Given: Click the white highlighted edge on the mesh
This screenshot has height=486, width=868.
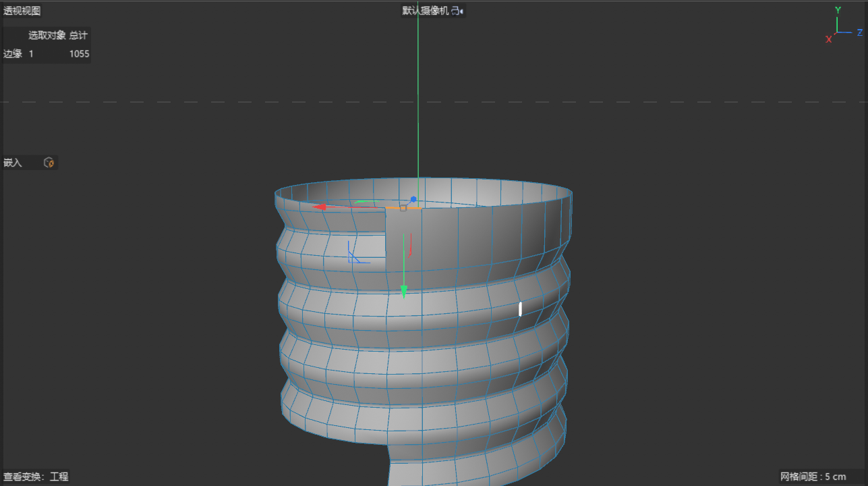Looking at the screenshot, I should 520,309.
